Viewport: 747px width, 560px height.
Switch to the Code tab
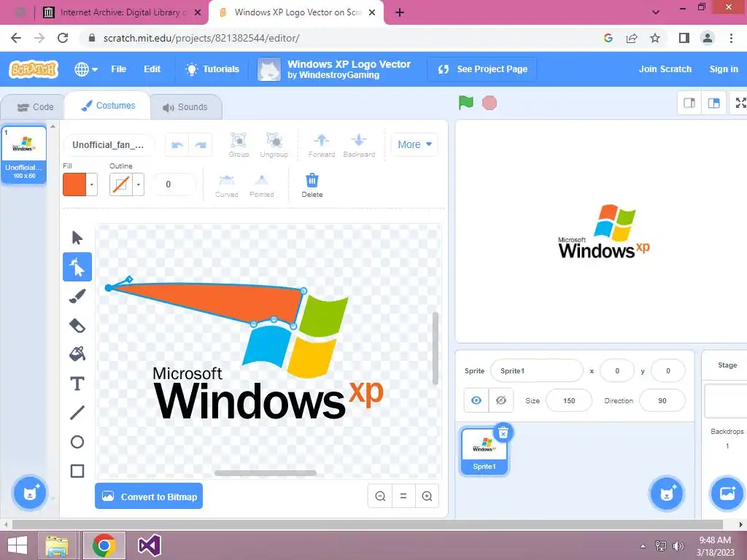pos(35,107)
